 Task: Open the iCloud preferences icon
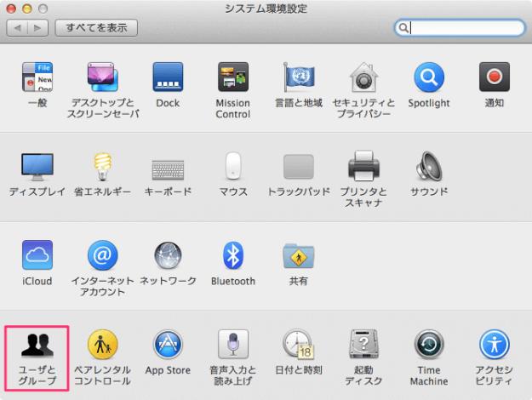37,254
